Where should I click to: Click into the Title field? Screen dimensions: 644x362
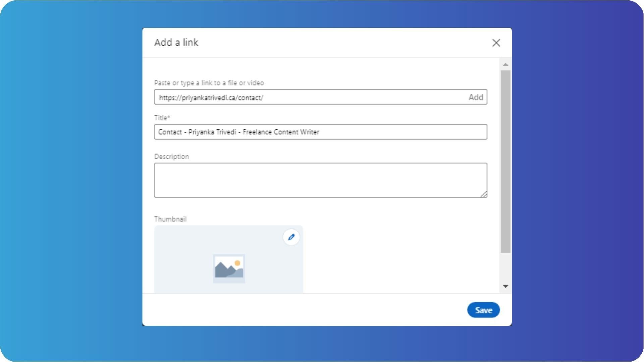click(321, 132)
